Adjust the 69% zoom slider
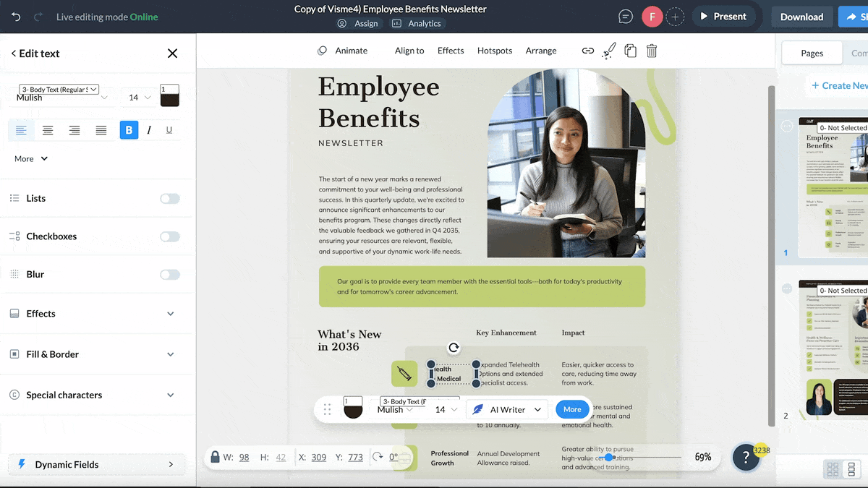 coord(610,458)
